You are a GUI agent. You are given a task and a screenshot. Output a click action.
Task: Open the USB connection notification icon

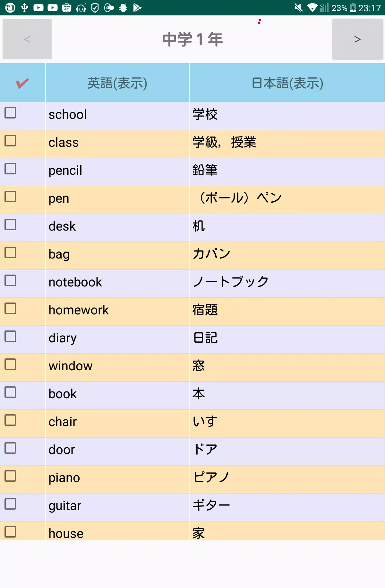pos(24,7)
